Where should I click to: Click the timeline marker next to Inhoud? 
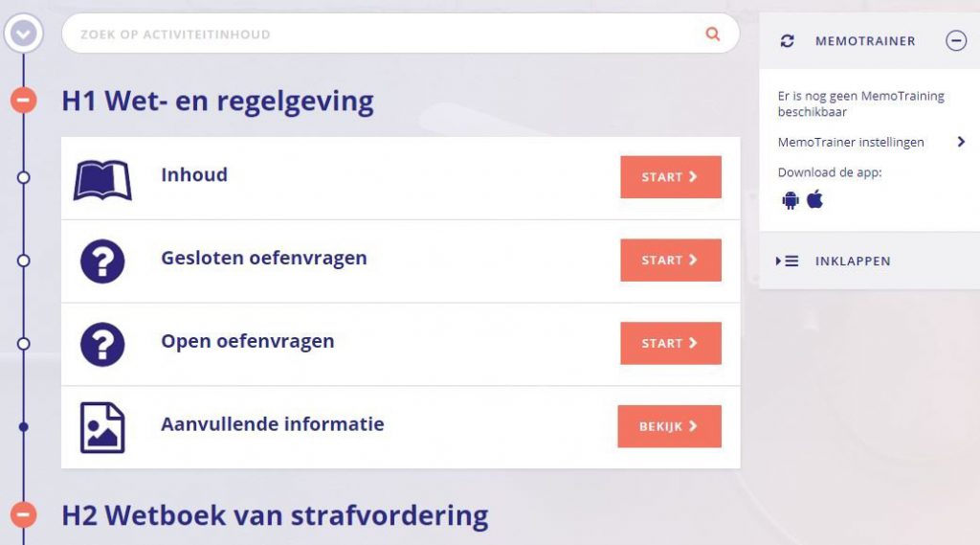click(24, 177)
